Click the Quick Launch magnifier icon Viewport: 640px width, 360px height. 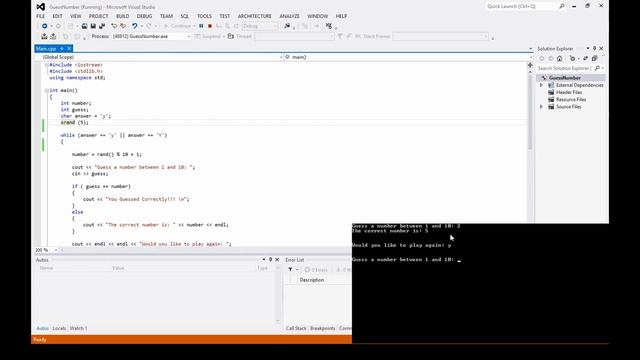pyautogui.click(x=562, y=7)
